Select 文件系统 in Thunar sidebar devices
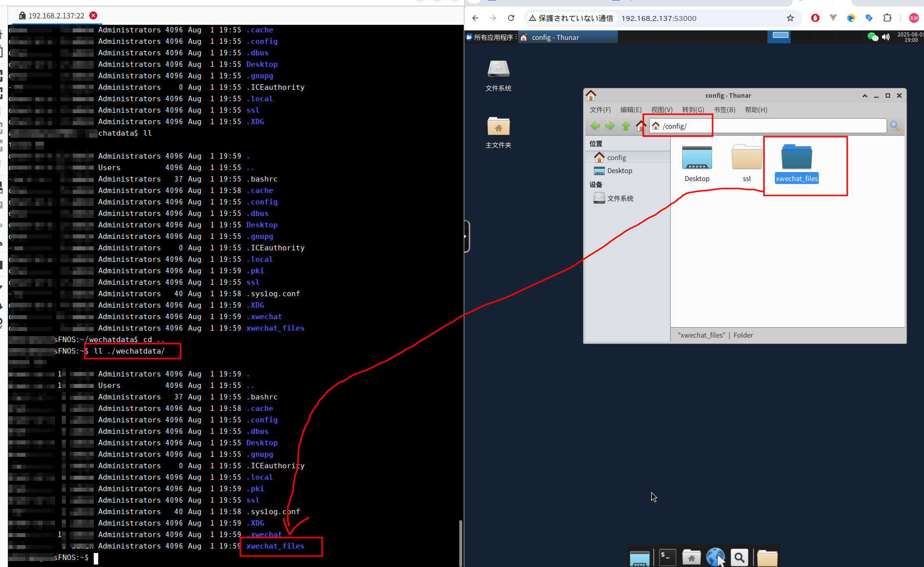 (x=620, y=198)
